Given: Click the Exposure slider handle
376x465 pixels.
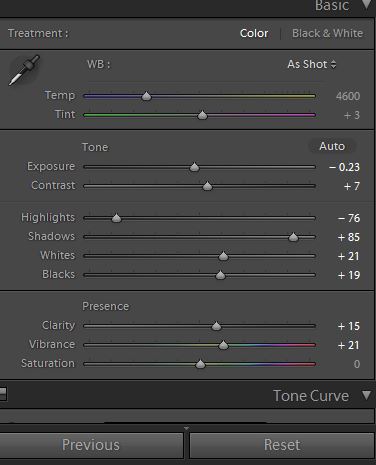Looking at the screenshot, I should click(x=194, y=167).
